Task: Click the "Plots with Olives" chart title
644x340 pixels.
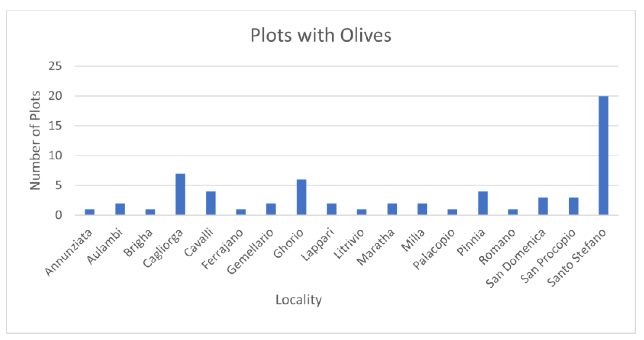Action: point(321,35)
